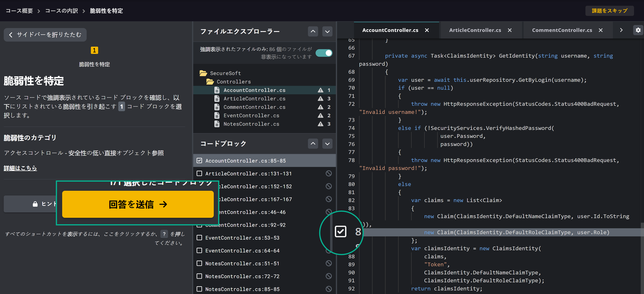Click the EventController.cs file icon
The image size is (644, 294).
tap(217, 116)
